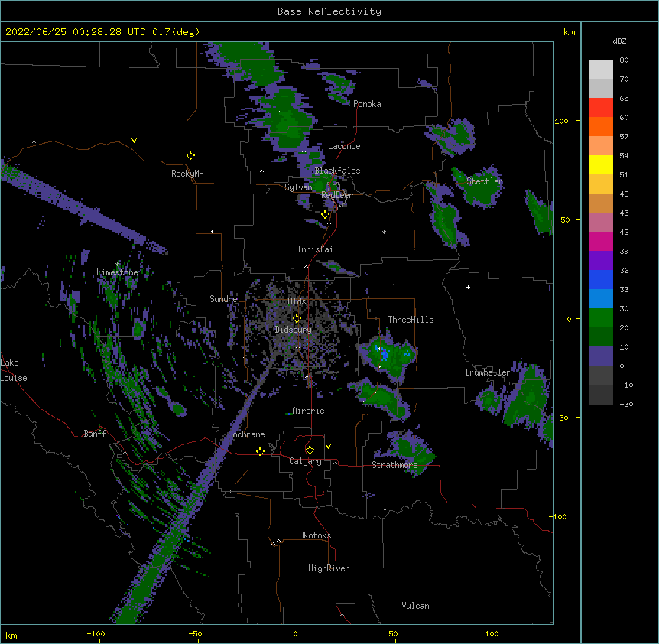Click the yellow diamond marker near RockyMH
This screenshot has width=659, height=644.
click(190, 156)
